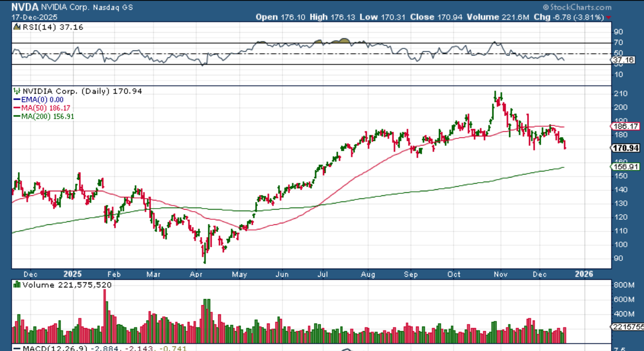Image resolution: width=644 pixels, height=351 pixels.
Task: Click the RSI 70 axis value
Action: coord(618,42)
